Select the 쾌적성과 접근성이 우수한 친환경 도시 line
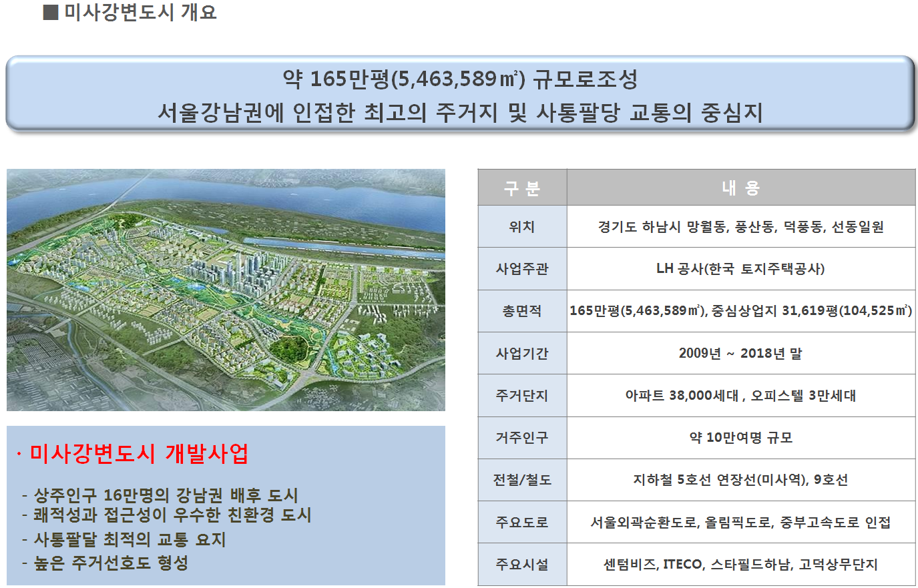Viewport: 918px width, 588px height. click(167, 515)
